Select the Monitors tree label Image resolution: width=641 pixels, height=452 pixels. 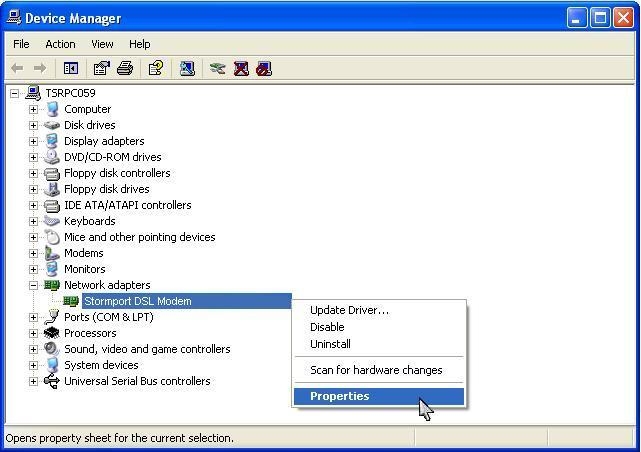[x=85, y=269]
